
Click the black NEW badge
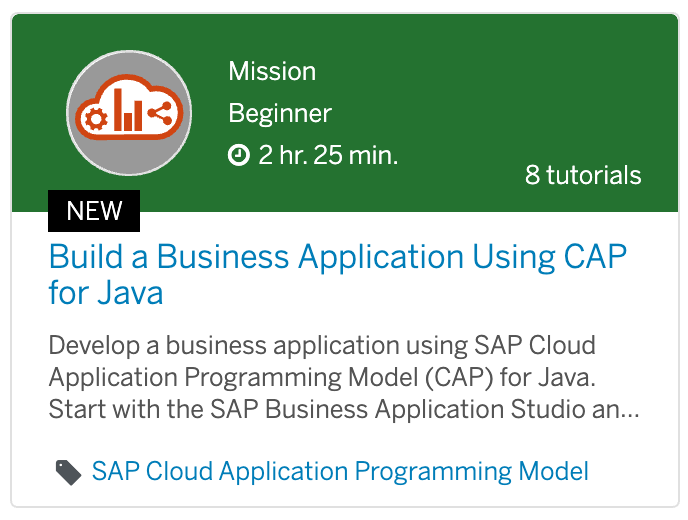(x=94, y=211)
